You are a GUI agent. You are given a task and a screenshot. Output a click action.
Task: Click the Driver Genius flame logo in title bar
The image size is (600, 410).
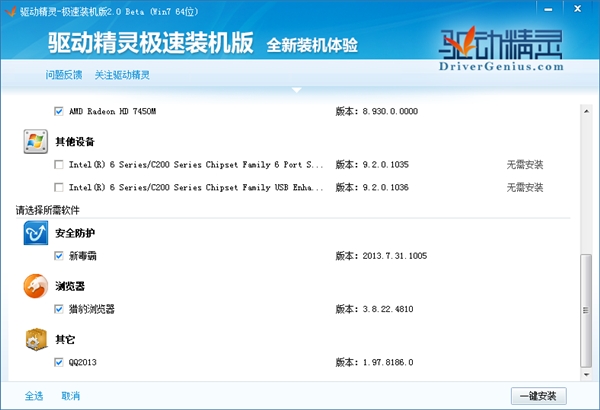point(10,11)
